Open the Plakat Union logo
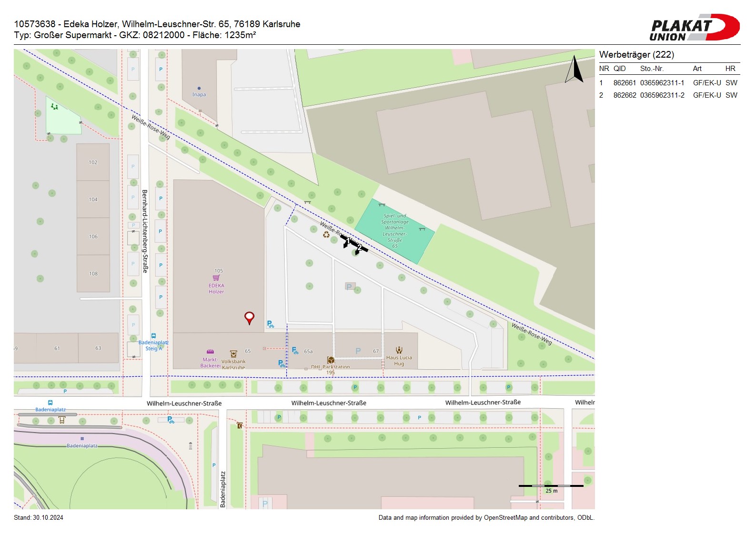This screenshot has width=756, height=535. tap(695, 28)
